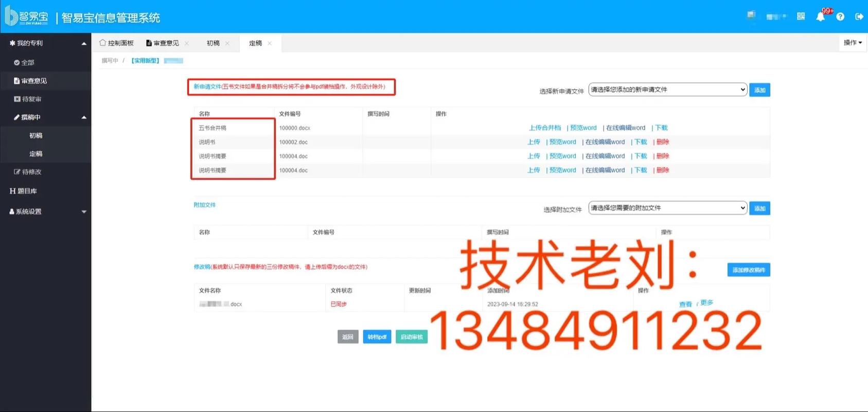Close the 审查意见 tab
This screenshot has height=412, width=868.
click(x=187, y=43)
